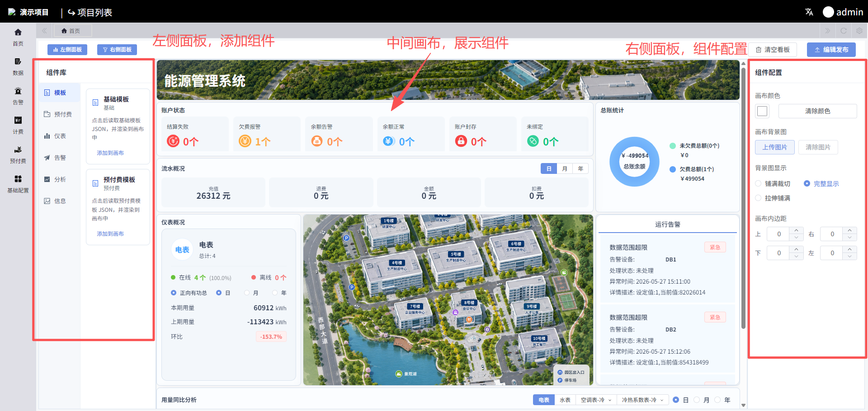Open the 计费 sidebar billing icon
Image resolution: width=868 pixels, height=411 pixels.
(x=18, y=120)
